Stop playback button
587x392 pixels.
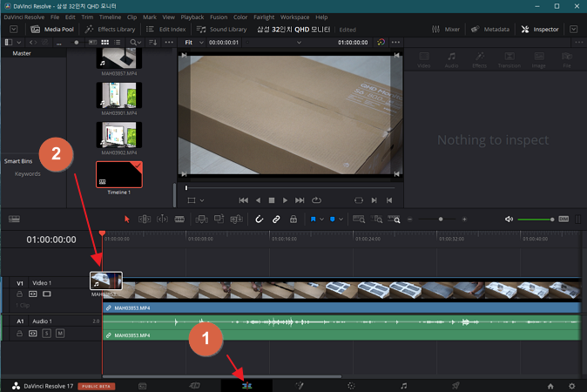pos(272,200)
